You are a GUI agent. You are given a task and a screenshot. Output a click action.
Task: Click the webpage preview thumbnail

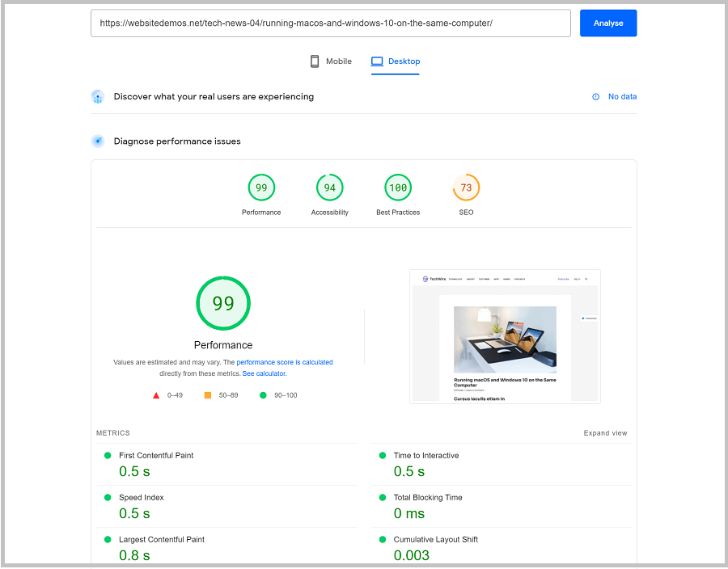(505, 336)
